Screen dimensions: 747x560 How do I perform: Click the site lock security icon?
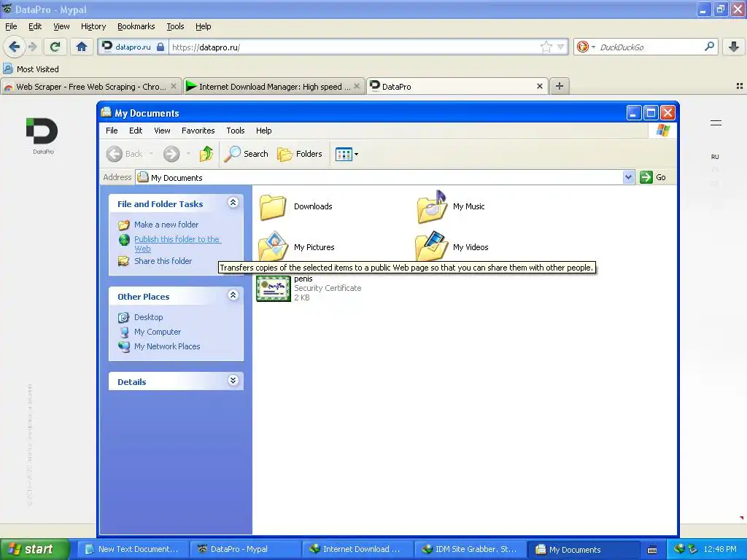pyautogui.click(x=160, y=47)
